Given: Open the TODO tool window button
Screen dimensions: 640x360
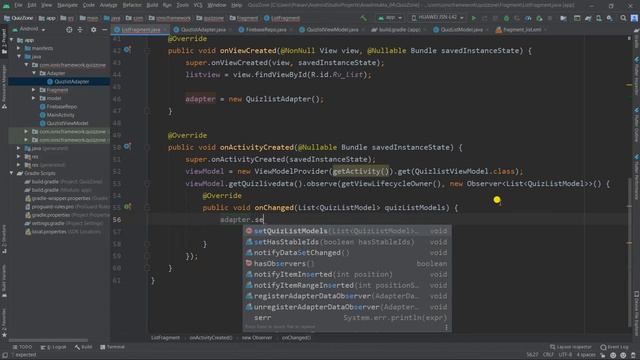Looking at the screenshot, I should pos(22,347).
